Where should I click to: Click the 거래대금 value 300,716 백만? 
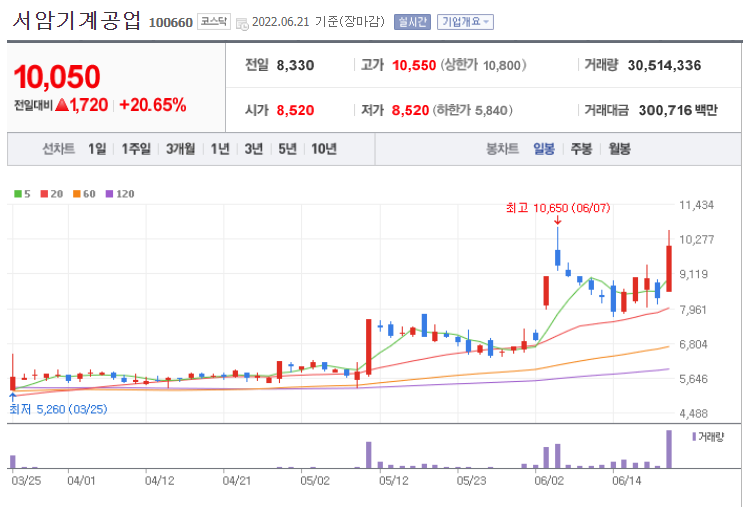pos(678,110)
